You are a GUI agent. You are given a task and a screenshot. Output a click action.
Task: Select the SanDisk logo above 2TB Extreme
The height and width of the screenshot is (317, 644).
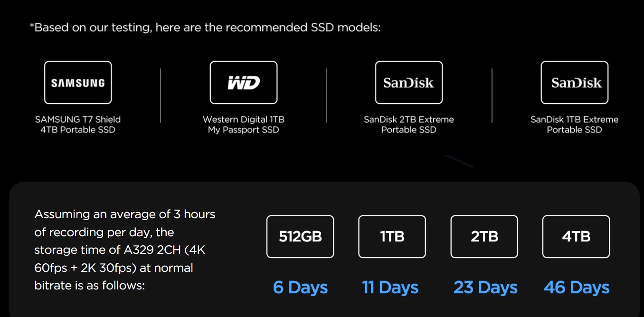[408, 83]
